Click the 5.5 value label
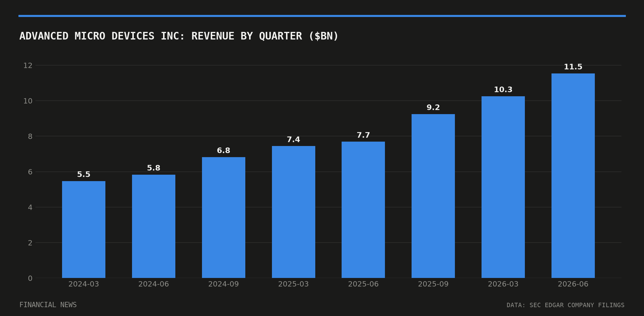Viewport: 644px width, 316px height. (x=84, y=174)
